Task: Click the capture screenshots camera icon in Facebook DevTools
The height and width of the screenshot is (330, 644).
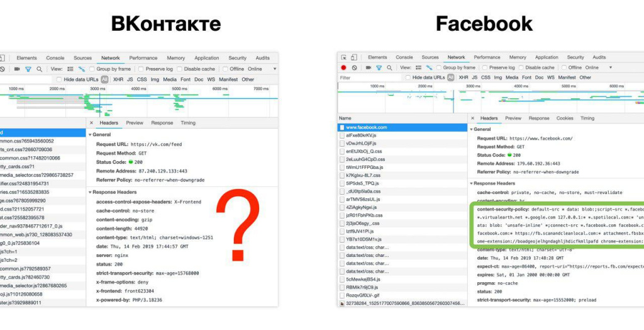Action: (x=369, y=67)
